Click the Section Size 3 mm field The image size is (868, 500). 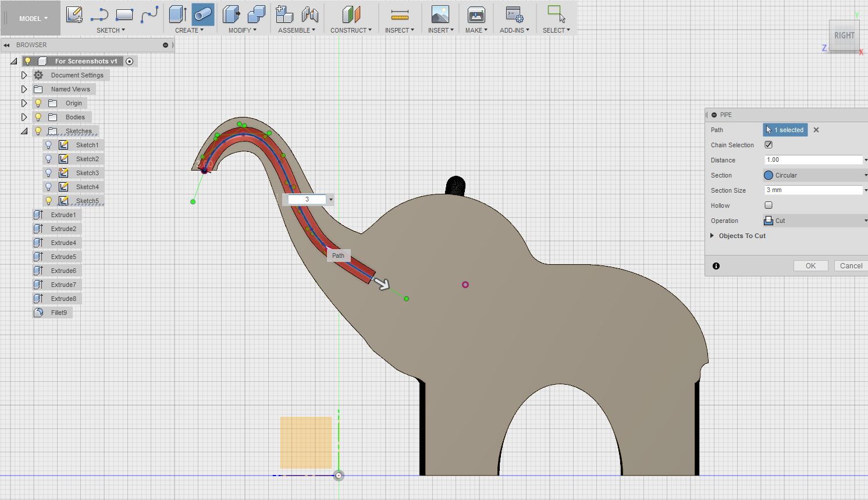pyautogui.click(x=813, y=190)
